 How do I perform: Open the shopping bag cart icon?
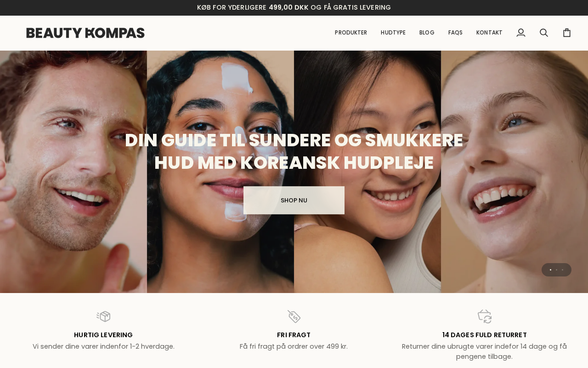tap(567, 33)
